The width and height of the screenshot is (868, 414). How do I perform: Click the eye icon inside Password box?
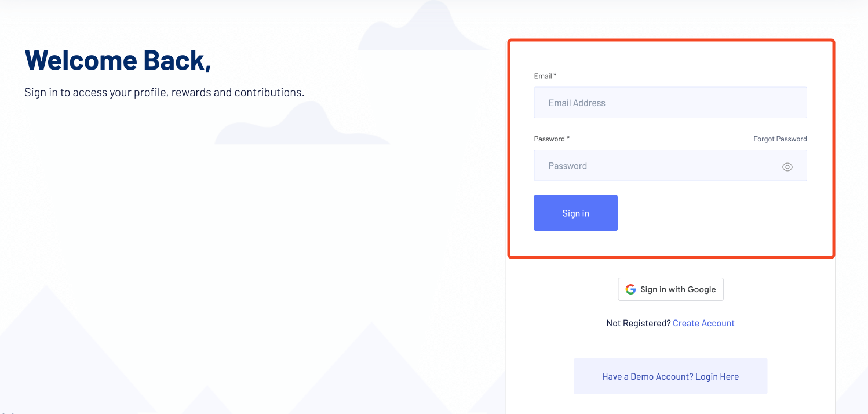pyautogui.click(x=787, y=166)
